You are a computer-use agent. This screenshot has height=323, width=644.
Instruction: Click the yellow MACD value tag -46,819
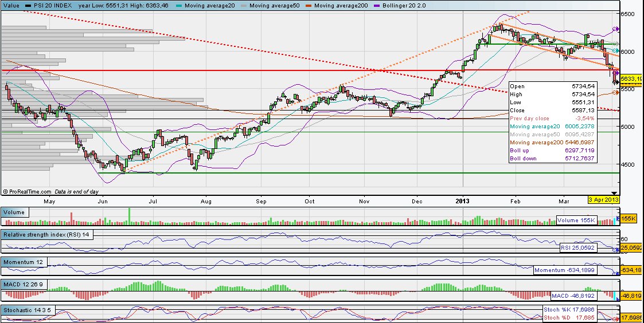pos(631,296)
